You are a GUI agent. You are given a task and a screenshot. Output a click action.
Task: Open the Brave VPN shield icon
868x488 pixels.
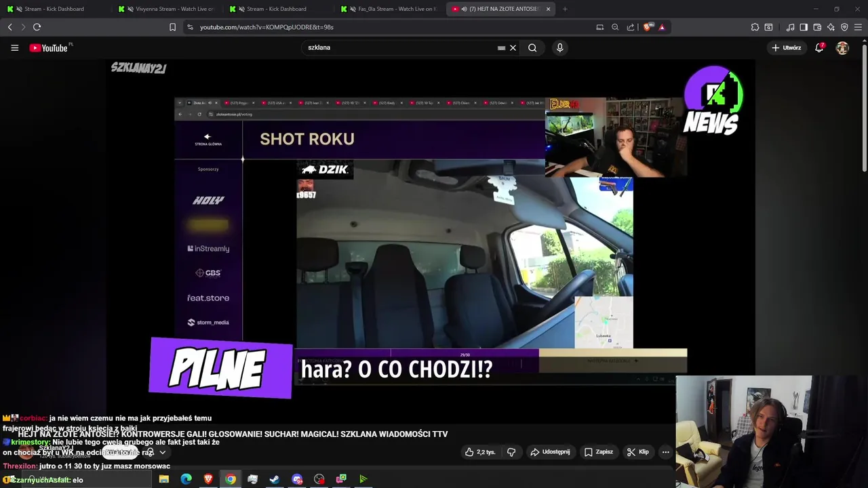[x=844, y=27]
